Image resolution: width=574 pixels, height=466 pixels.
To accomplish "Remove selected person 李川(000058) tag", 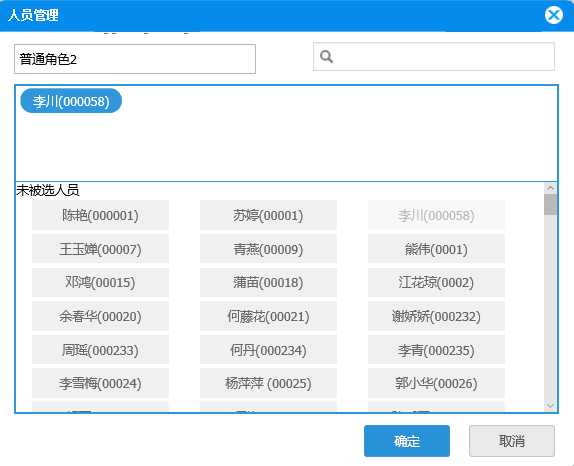I will [71, 101].
